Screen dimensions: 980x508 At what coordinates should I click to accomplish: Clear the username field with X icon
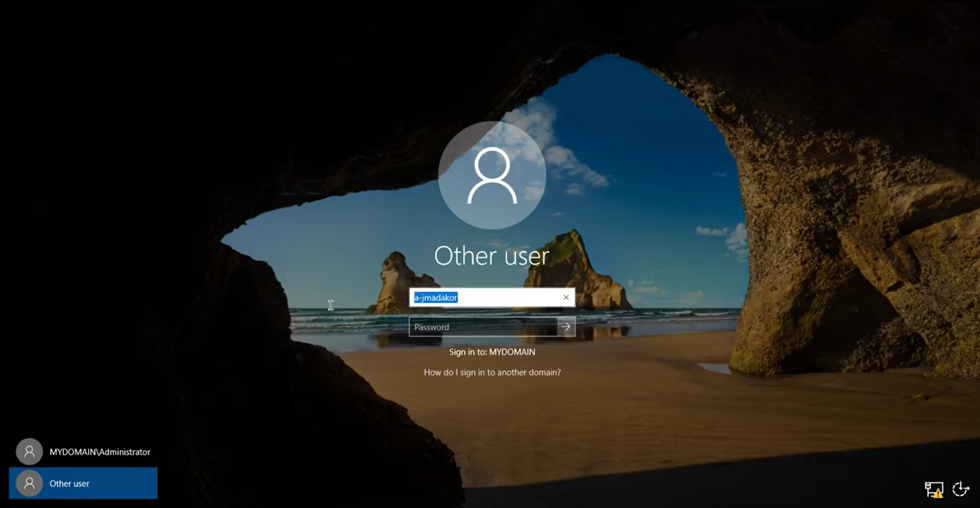coord(566,297)
